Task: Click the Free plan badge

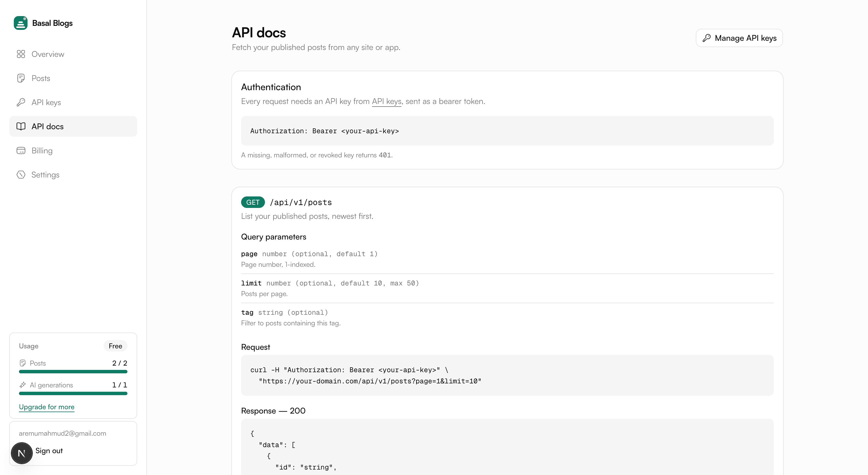Action: point(115,346)
